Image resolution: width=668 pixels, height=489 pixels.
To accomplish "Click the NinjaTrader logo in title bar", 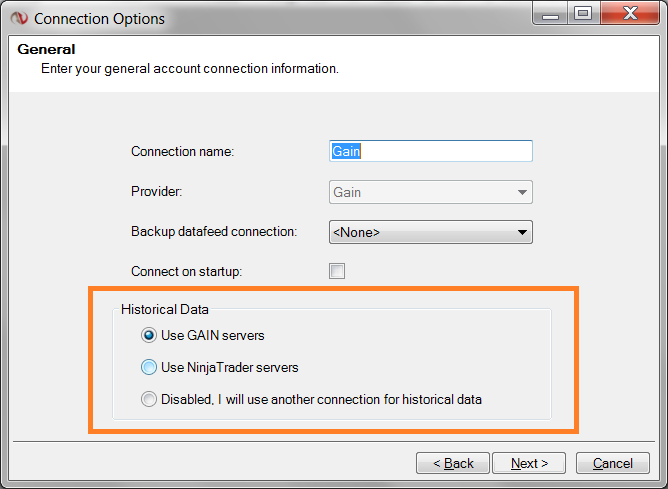I will (18, 18).
